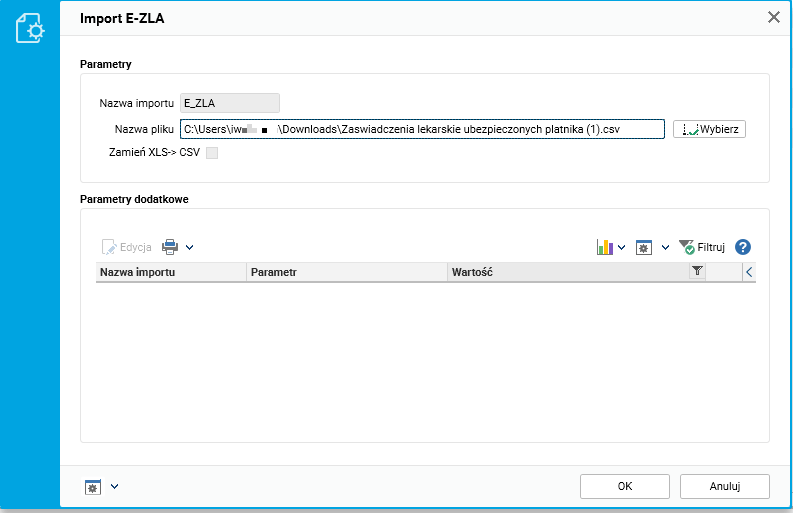793x513 pixels.
Task: Cancel with the Anuluj button
Action: 725,486
